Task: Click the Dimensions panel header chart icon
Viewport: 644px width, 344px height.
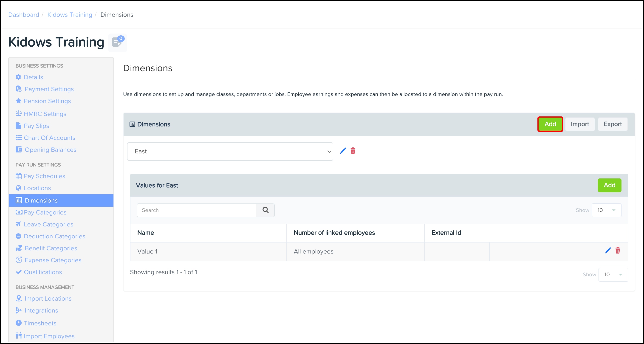Action: [132, 124]
